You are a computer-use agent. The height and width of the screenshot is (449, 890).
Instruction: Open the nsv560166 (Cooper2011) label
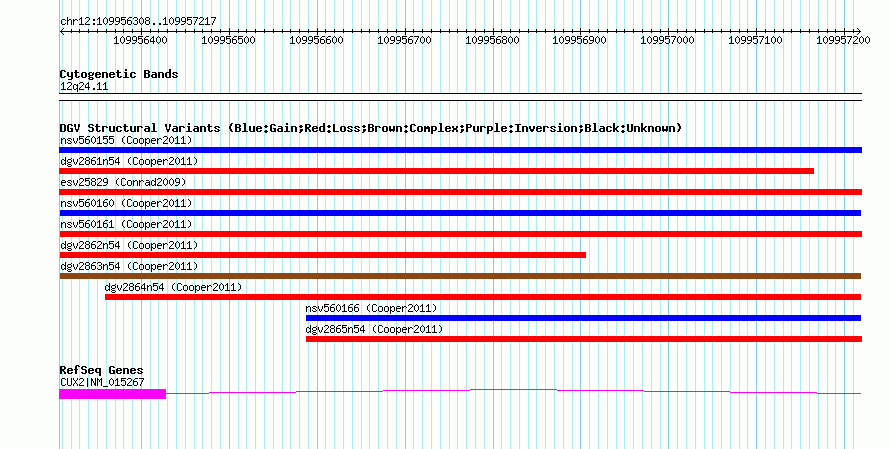(x=371, y=308)
